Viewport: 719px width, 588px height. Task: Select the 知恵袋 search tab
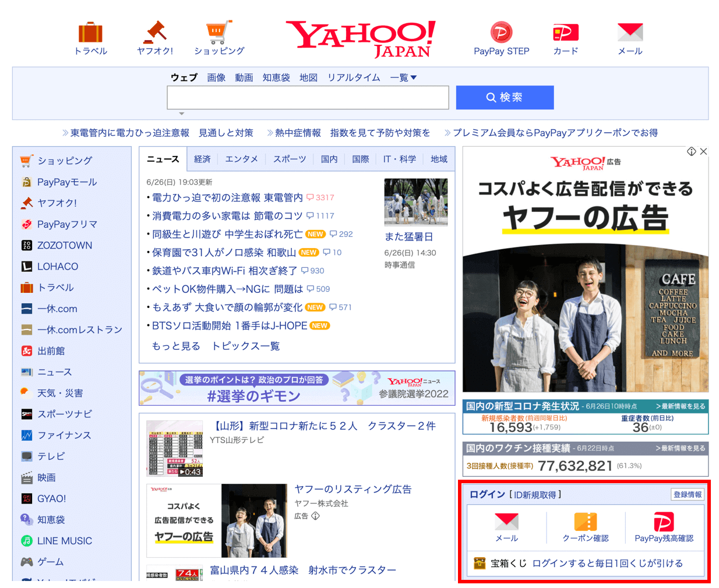click(x=276, y=77)
